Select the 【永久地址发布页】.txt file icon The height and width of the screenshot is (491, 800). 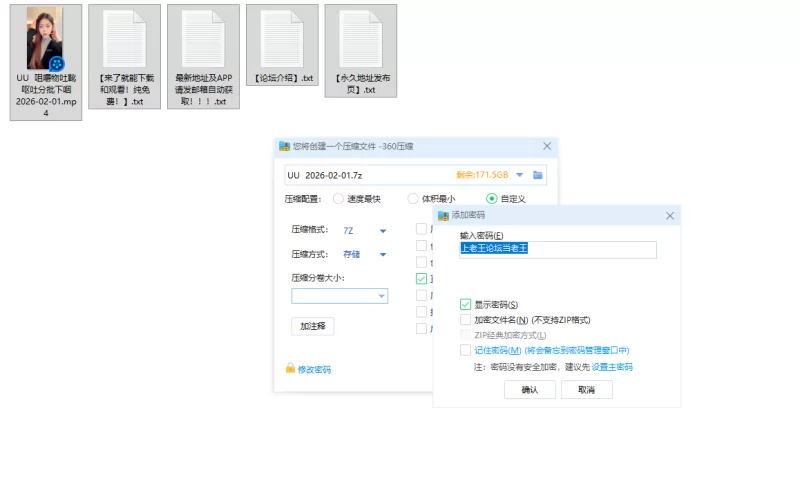(361, 39)
